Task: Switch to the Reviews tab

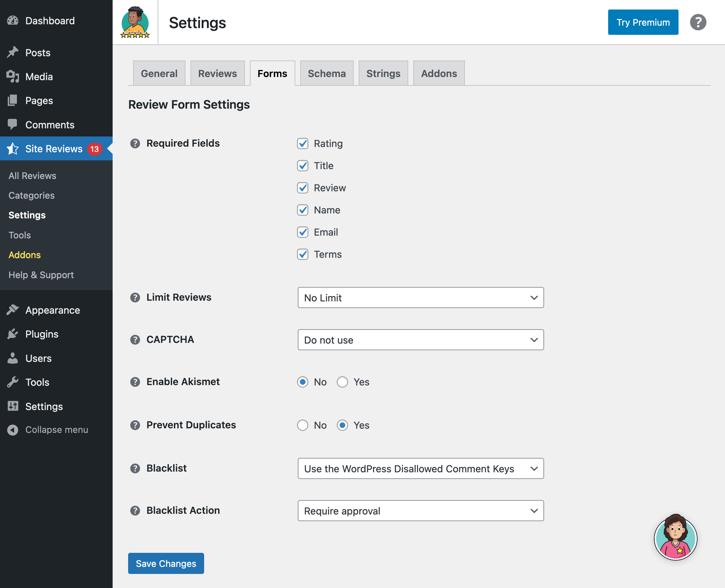Action: coord(217,73)
